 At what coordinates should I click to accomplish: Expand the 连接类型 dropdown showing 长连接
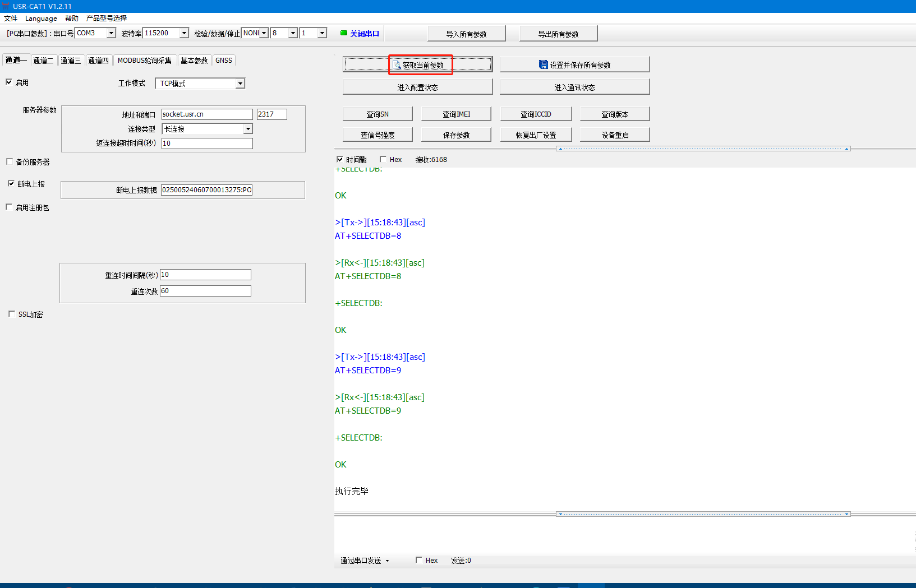[247, 129]
